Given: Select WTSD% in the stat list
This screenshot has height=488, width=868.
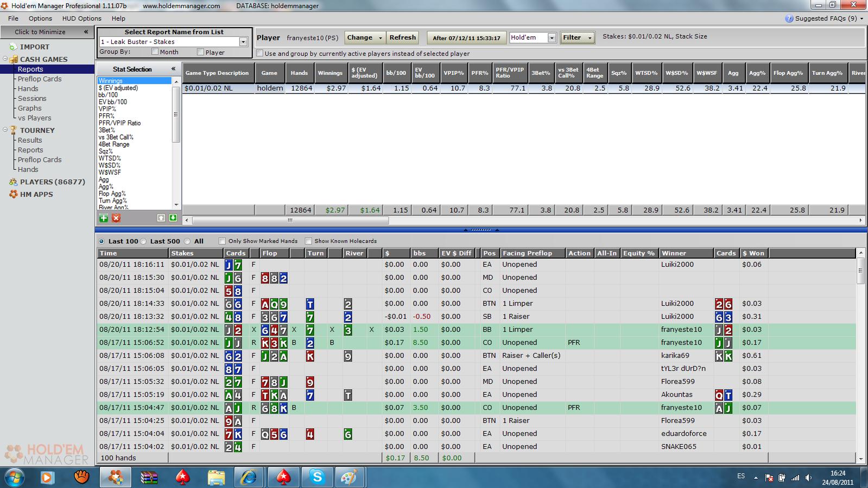Looking at the screenshot, I should [110, 158].
